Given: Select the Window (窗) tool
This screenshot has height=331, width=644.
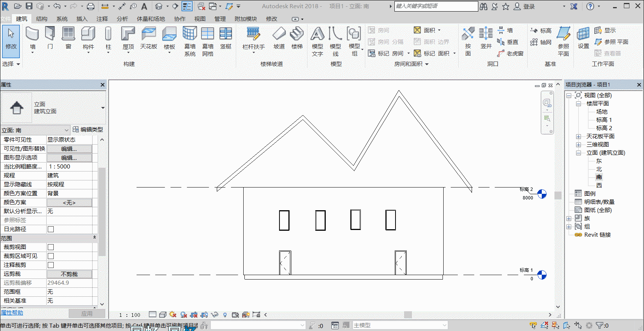Looking at the screenshot, I should tap(68, 38).
